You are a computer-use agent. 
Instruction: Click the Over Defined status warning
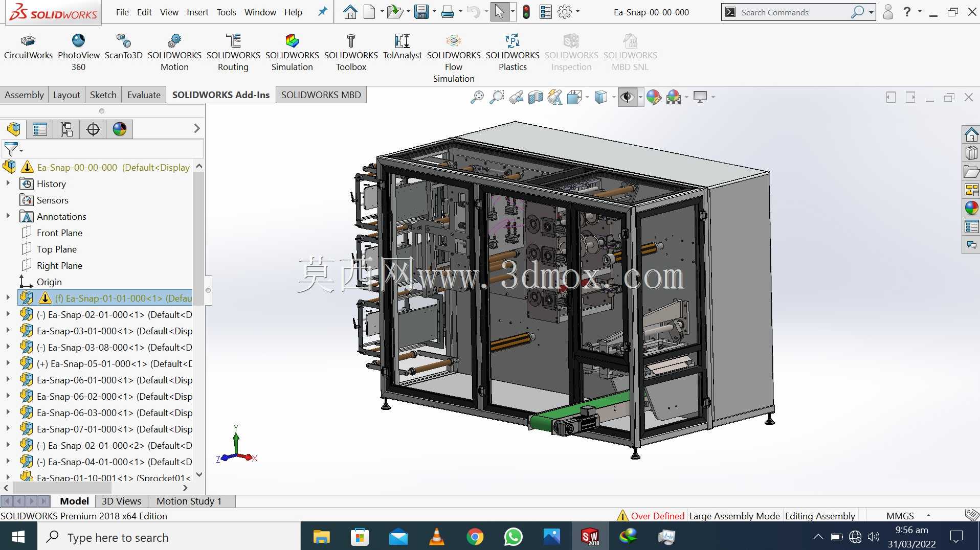(651, 516)
